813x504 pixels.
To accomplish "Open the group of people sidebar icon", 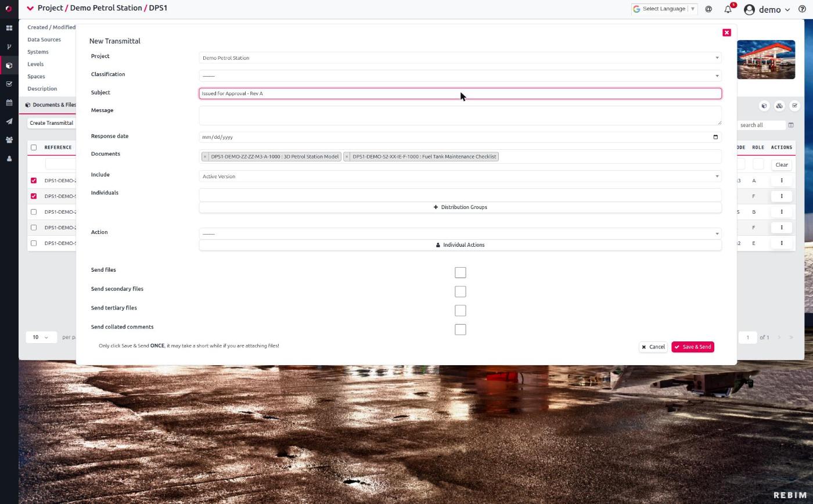I will tap(9, 140).
